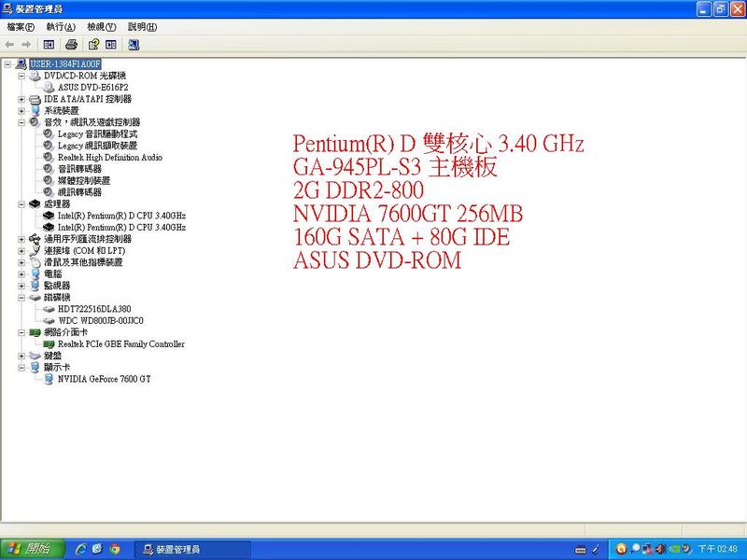Image resolution: width=747 pixels, height=560 pixels.
Task: Expand the 連接埠 (COM 和 LPT) category
Action: (x=21, y=250)
